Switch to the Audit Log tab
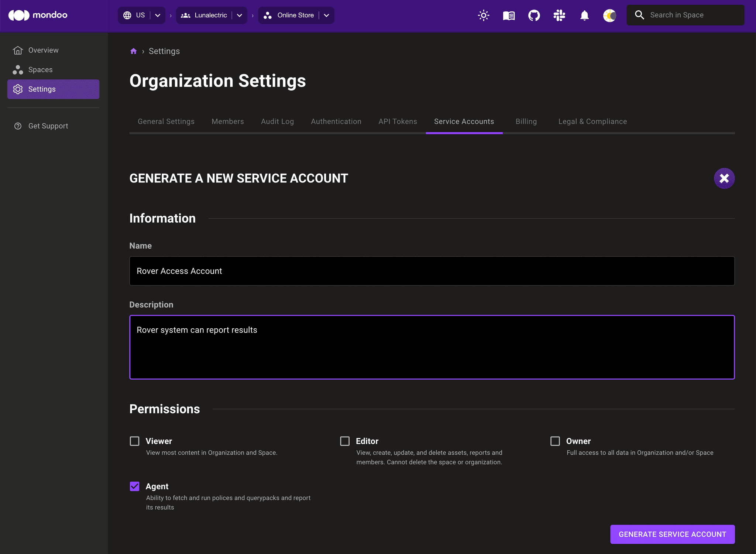Viewport: 756px width, 554px height. click(277, 121)
